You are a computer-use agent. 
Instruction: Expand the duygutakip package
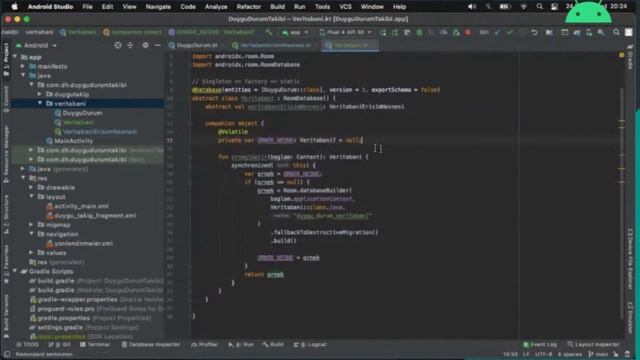pyautogui.click(x=40, y=94)
